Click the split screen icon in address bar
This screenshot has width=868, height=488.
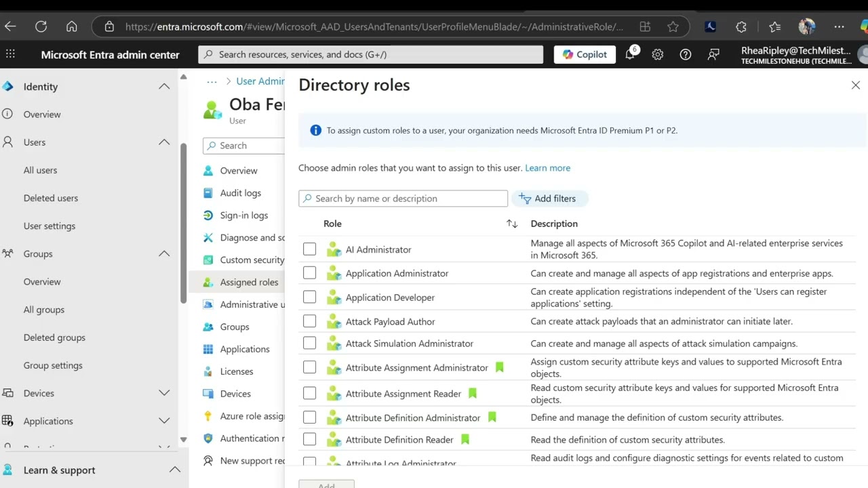[645, 26]
